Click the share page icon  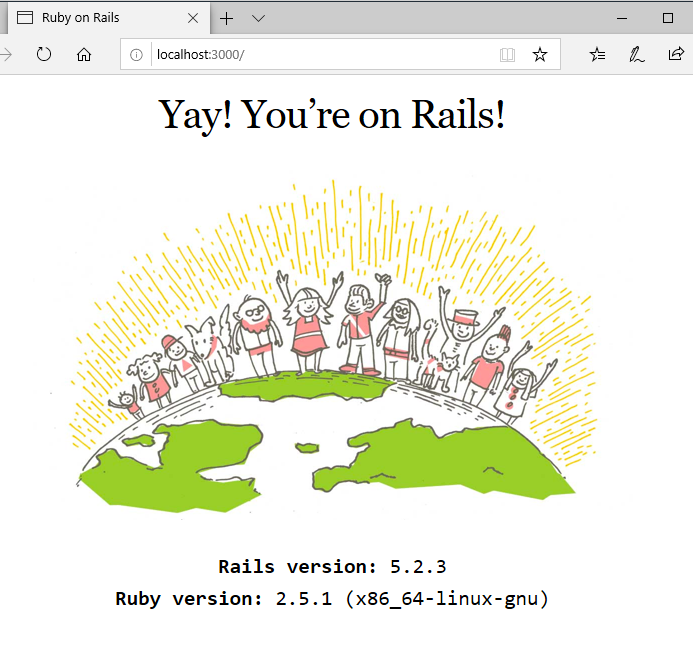(x=676, y=54)
